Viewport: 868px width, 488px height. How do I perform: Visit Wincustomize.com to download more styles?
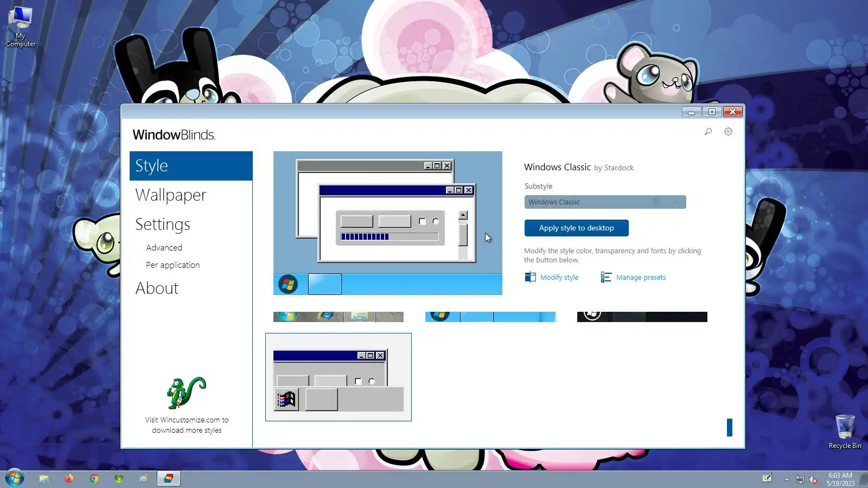187,425
